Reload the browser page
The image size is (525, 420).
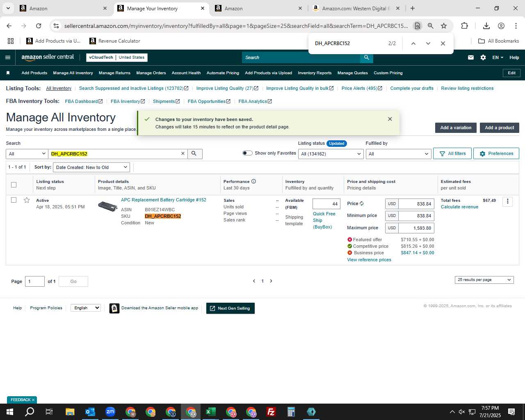pyautogui.click(x=39, y=26)
